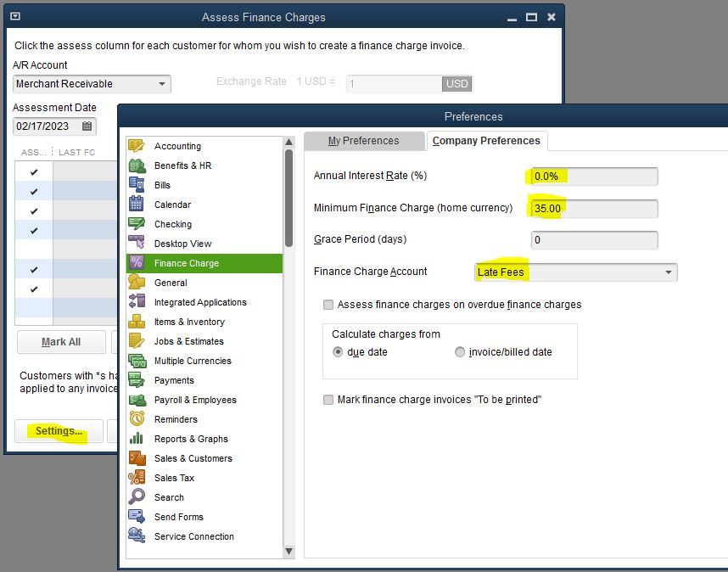Image resolution: width=728 pixels, height=572 pixels.
Task: Select Finance Charge in preferences list
Action: coord(204,263)
